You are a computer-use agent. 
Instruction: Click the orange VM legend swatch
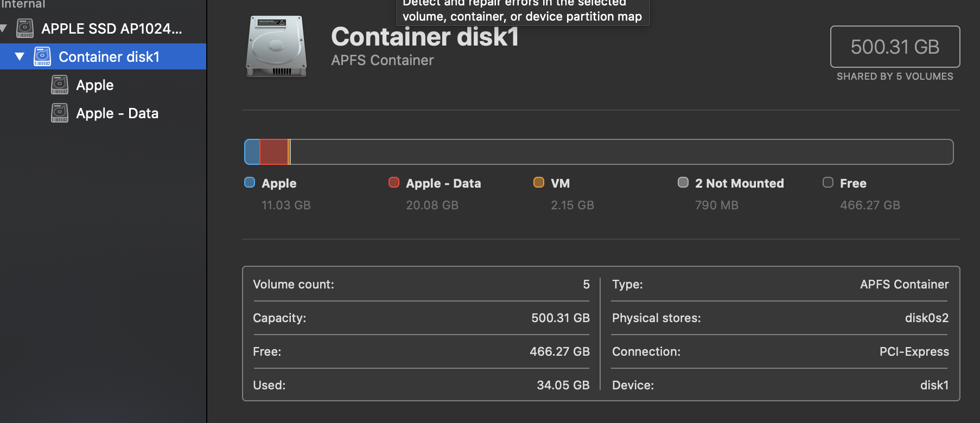(539, 182)
